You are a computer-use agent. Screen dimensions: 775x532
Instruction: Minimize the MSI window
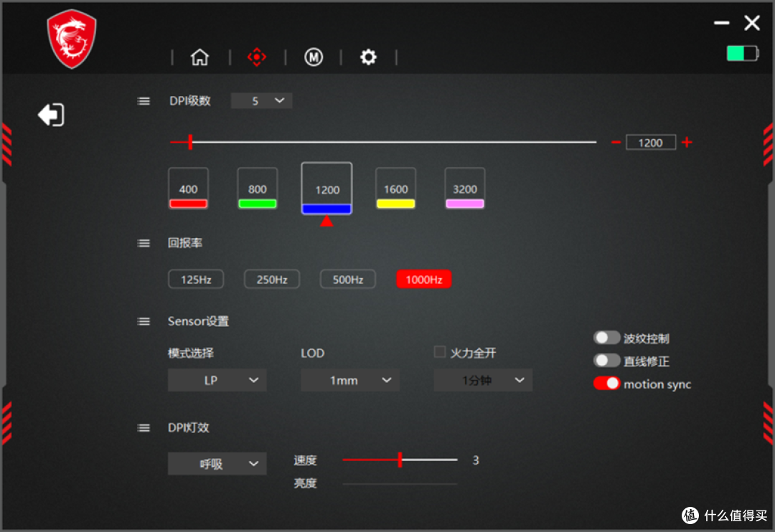(722, 23)
